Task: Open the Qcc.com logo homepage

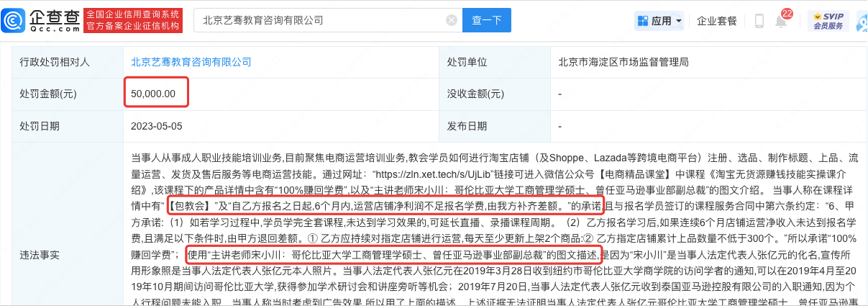Action: click(42, 20)
